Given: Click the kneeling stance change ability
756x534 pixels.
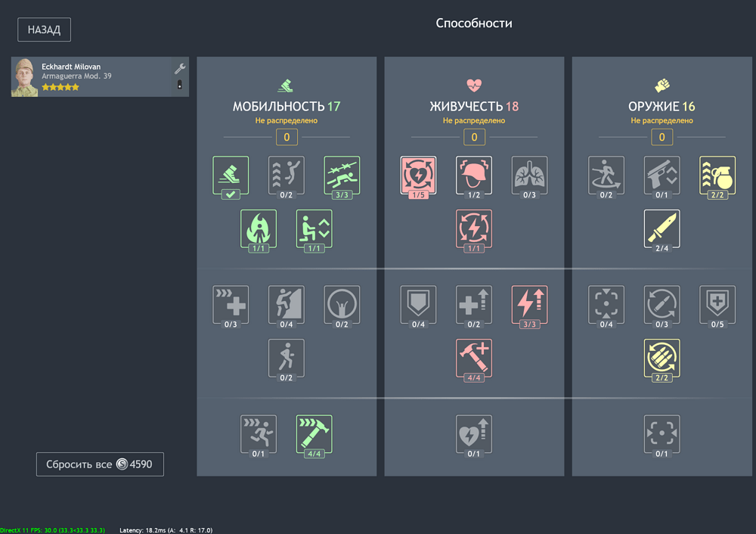Looking at the screenshot, I should (314, 228).
